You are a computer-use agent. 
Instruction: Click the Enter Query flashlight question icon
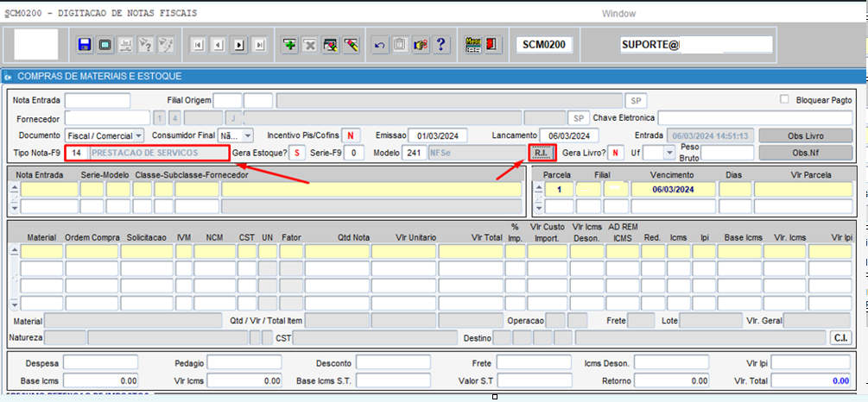[x=145, y=45]
